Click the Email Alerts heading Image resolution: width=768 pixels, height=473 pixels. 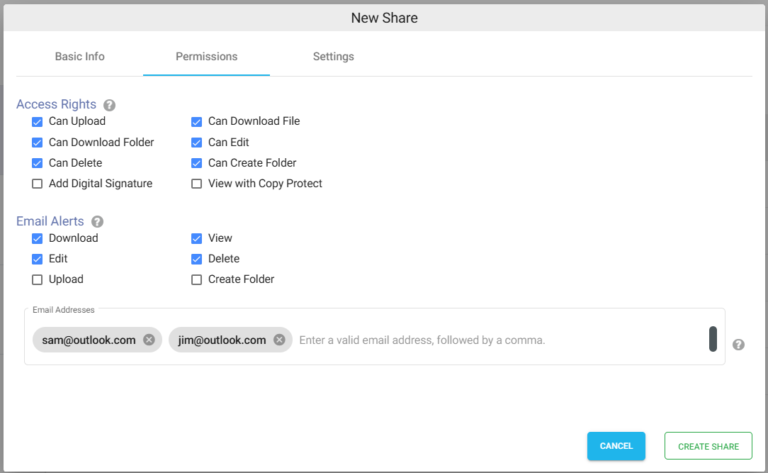50,221
